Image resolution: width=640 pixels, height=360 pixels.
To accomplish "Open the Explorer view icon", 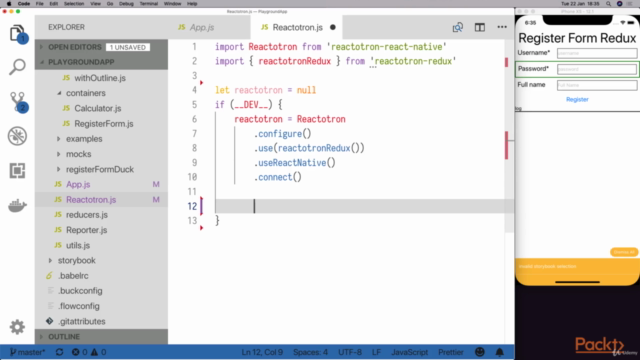I will coord(17,33).
